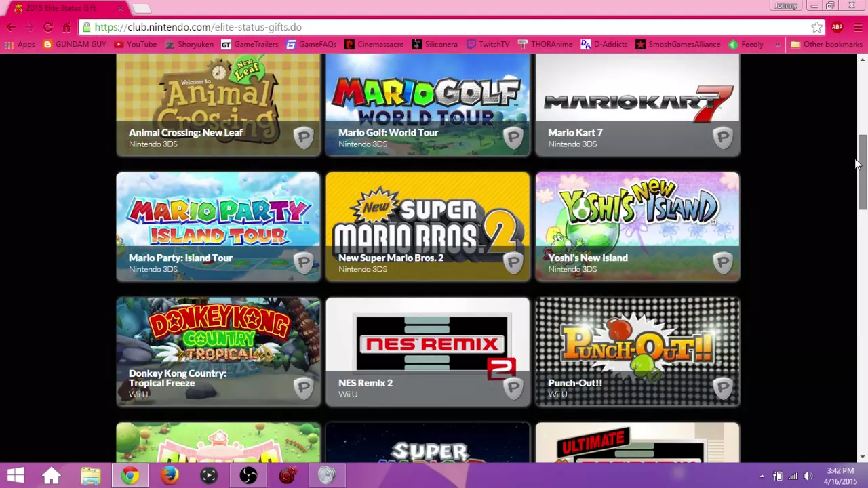
Task: Open the Other bookmarks folder
Action: click(x=827, y=45)
